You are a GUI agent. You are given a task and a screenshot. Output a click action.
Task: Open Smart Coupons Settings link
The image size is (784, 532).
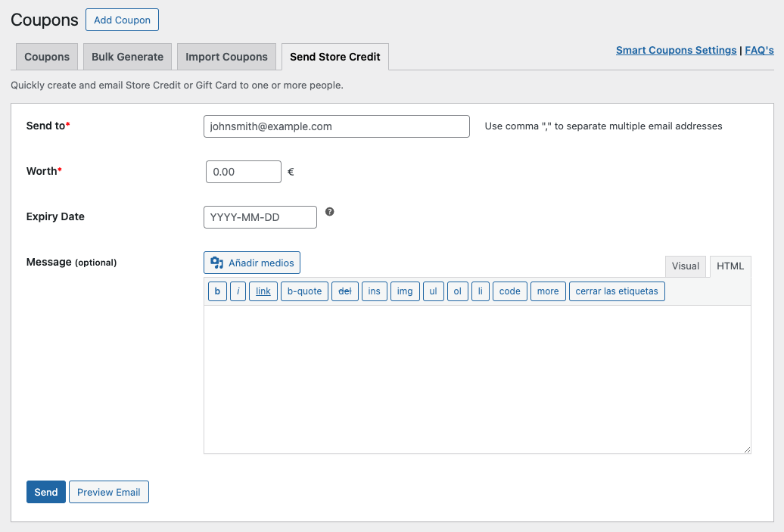[x=676, y=50]
